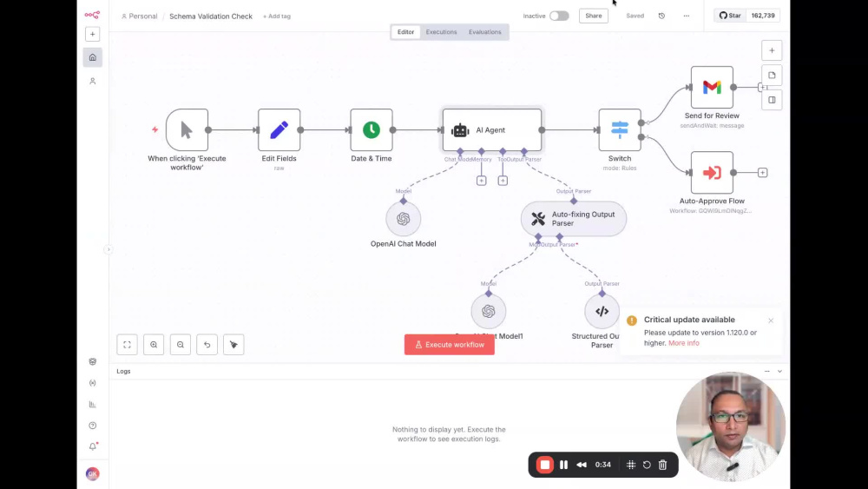The height and width of the screenshot is (489, 868).
Task: Click the reset zoom canvas button
Action: [207, 345]
